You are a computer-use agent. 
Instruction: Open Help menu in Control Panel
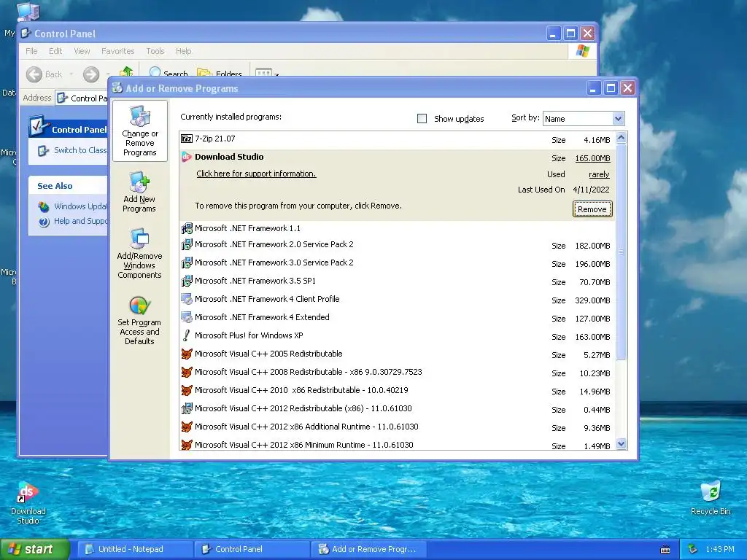tap(183, 51)
